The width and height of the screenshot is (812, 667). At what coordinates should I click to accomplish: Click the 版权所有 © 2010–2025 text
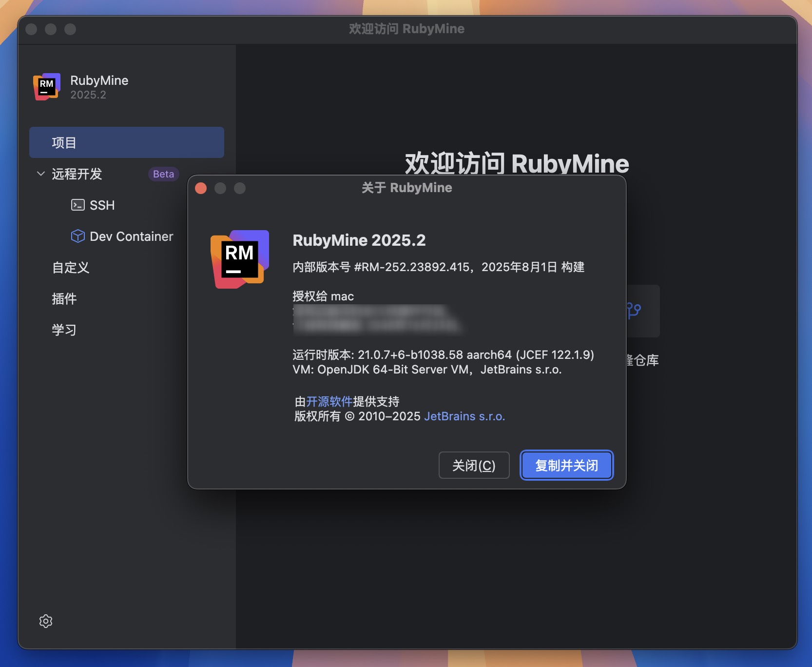pyautogui.click(x=358, y=416)
